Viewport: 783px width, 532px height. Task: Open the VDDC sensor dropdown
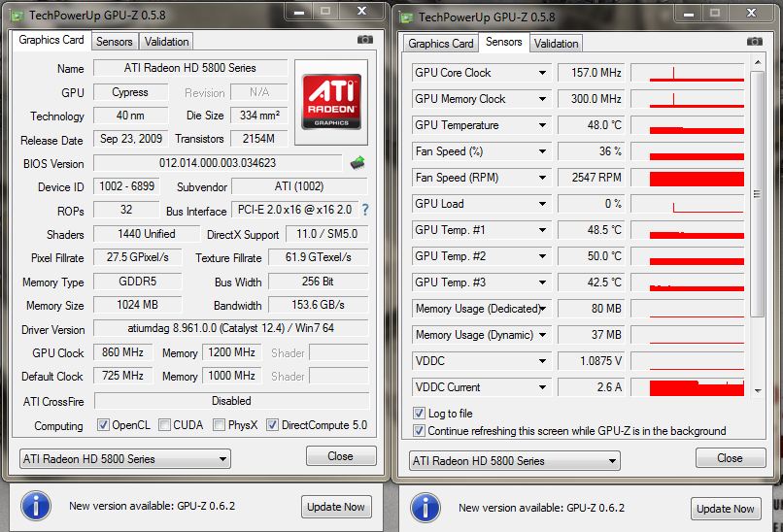[542, 361]
